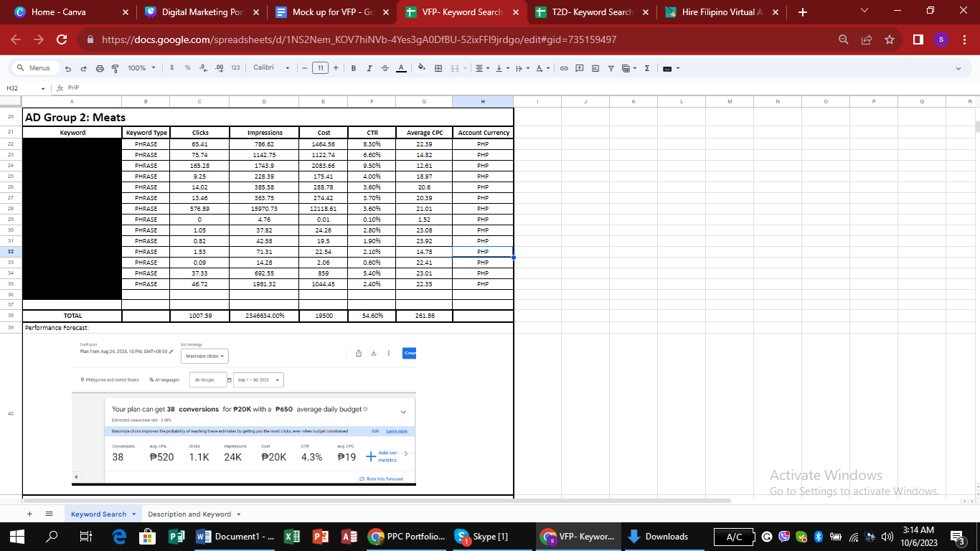Select the Paint format tool
This screenshot has height=551, width=980.
[115, 68]
